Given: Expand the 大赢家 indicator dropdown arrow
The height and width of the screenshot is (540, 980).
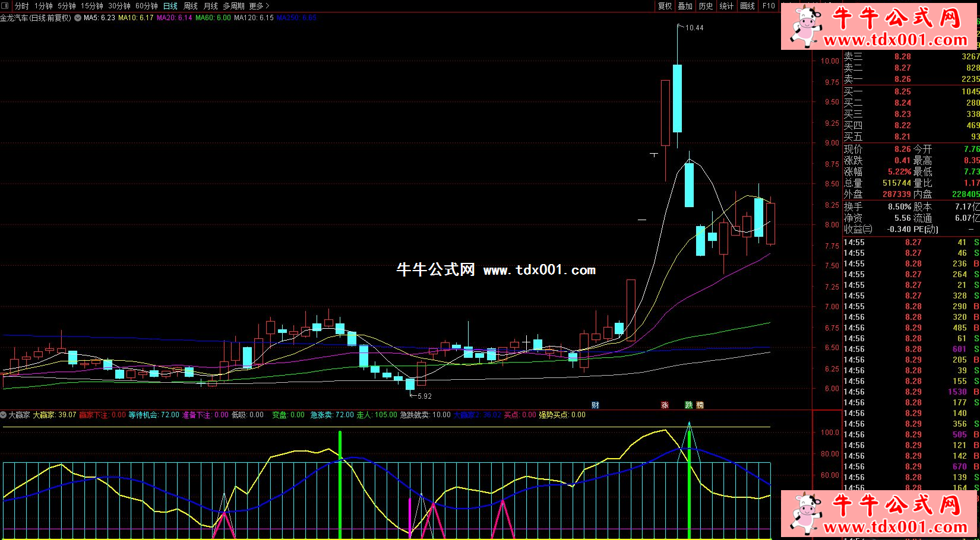Looking at the screenshot, I should click(4, 415).
